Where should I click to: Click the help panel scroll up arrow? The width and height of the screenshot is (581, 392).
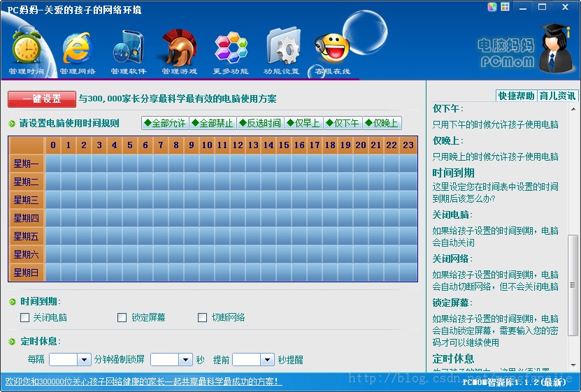[573, 109]
